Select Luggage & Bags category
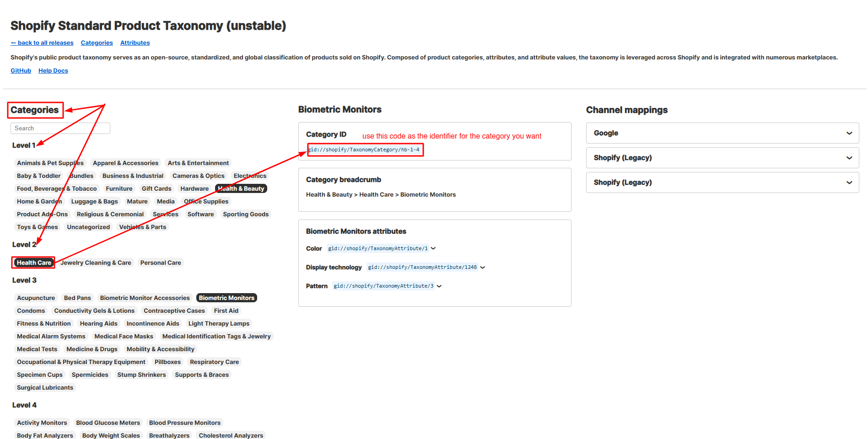868x439 pixels. click(x=94, y=201)
